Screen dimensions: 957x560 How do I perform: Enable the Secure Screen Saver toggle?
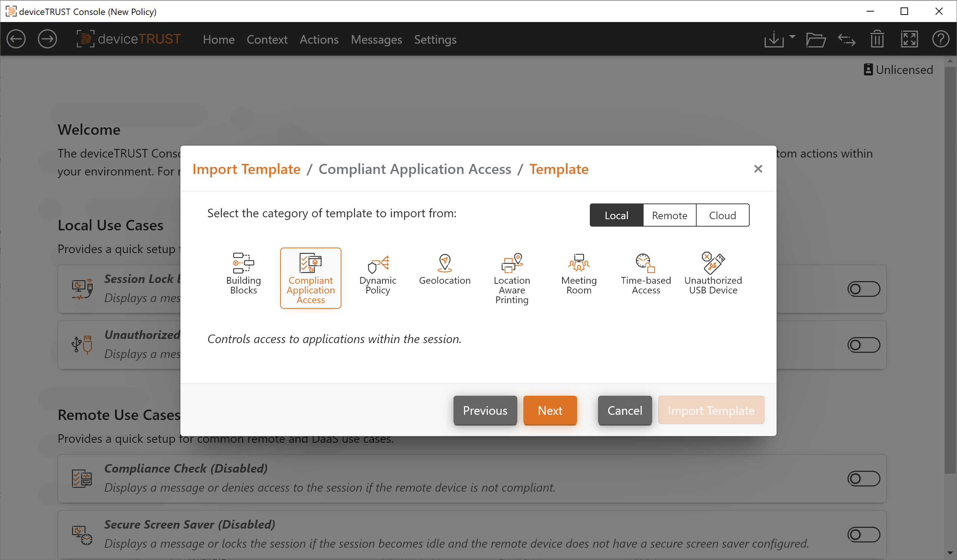(863, 534)
